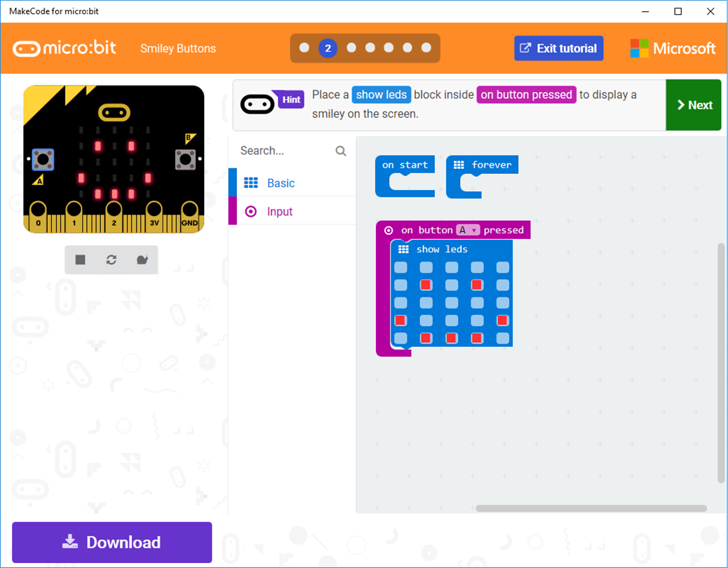Jump to tutorial step 4 dot
Viewport: 728px width, 568px height.
pos(370,48)
